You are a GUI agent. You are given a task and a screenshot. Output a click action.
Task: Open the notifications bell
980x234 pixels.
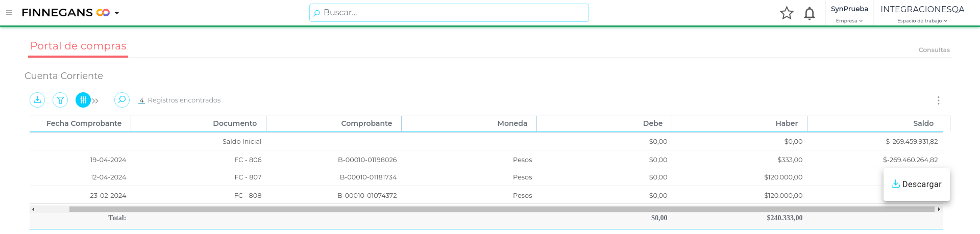[x=810, y=13]
